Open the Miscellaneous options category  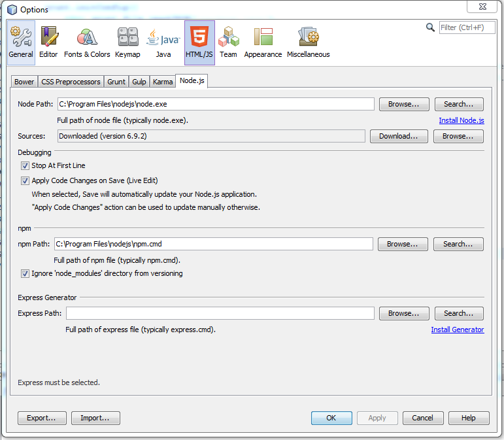click(x=309, y=42)
